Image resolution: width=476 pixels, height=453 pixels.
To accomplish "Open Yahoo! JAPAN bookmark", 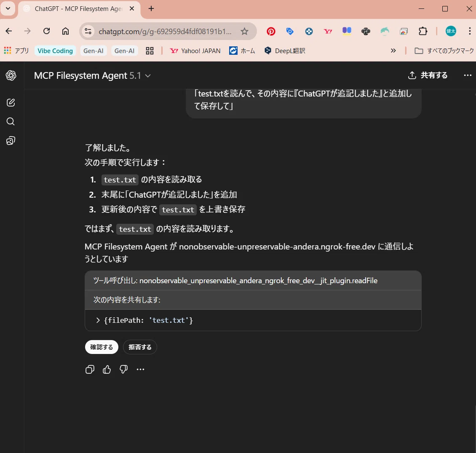I will pos(195,51).
